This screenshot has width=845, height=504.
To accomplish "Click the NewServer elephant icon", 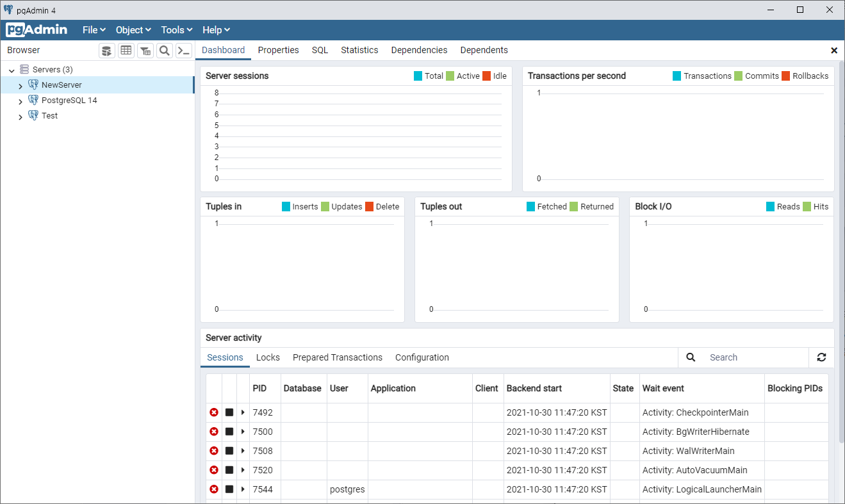I will click(x=33, y=85).
